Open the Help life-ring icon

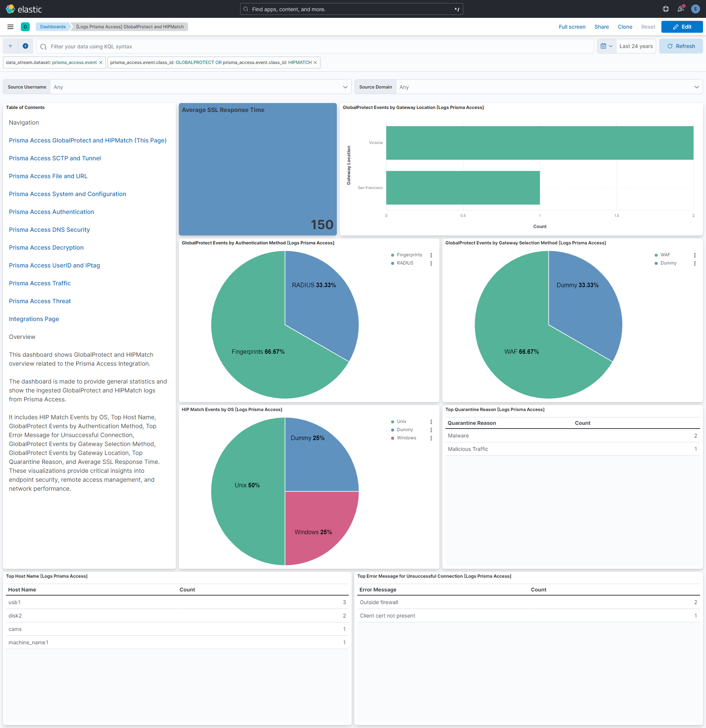[x=665, y=9]
